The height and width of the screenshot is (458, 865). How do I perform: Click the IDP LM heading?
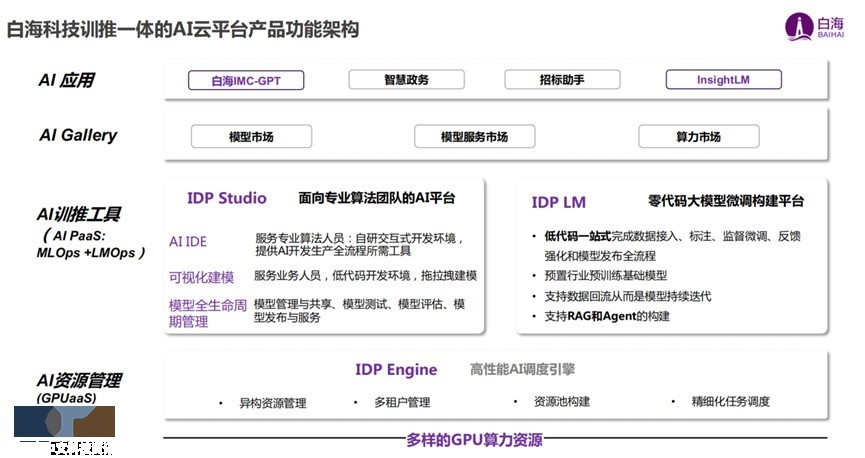pyautogui.click(x=558, y=202)
